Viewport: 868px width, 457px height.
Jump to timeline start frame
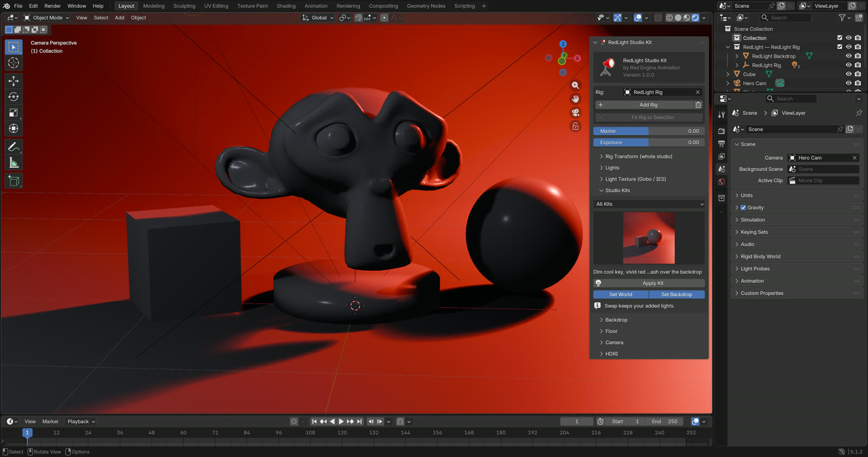click(314, 421)
